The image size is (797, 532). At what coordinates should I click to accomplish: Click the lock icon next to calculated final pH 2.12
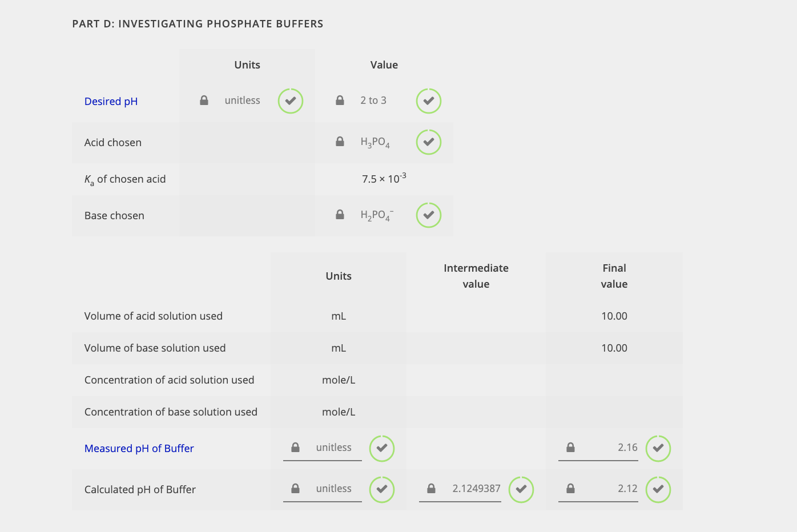point(570,489)
